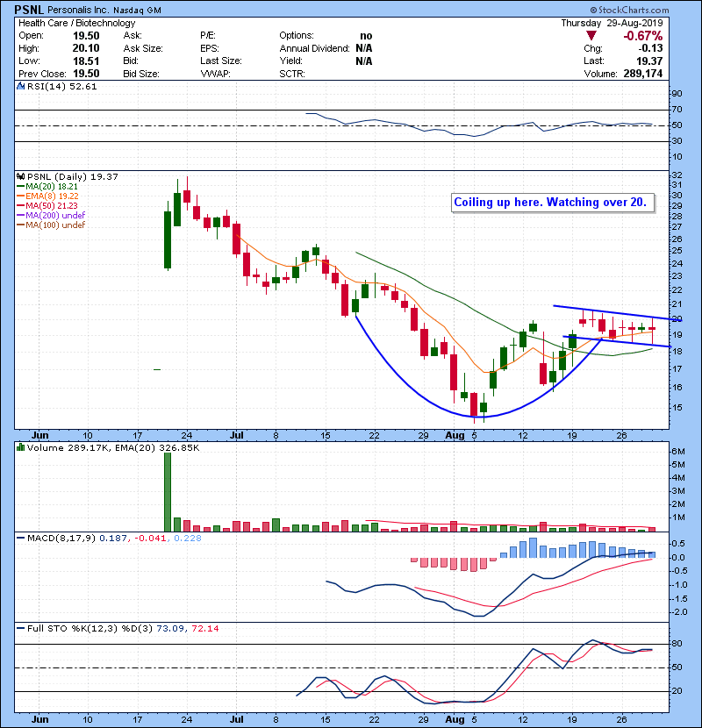Click the Nasdaq GM exchange label

point(137,11)
